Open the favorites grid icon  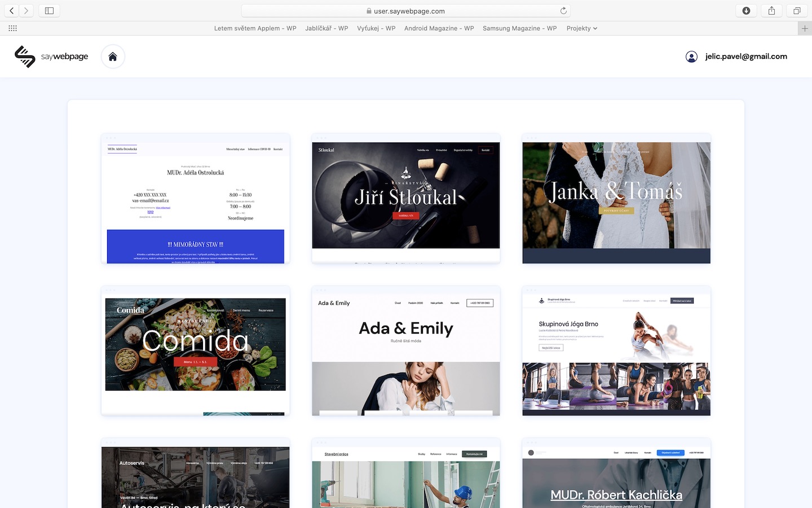pyautogui.click(x=12, y=28)
